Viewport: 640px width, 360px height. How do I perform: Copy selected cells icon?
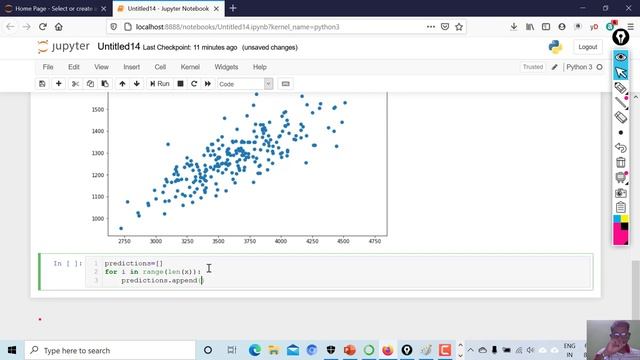coord(90,84)
